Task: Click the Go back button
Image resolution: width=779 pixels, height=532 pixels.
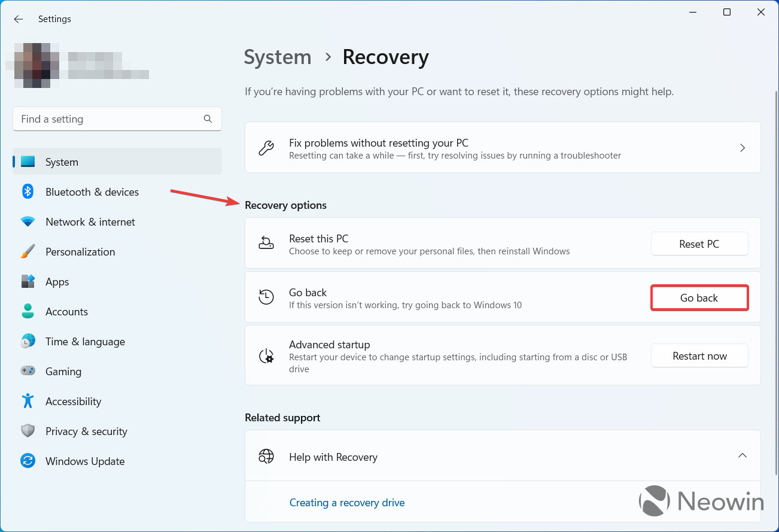Action: pyautogui.click(x=699, y=298)
